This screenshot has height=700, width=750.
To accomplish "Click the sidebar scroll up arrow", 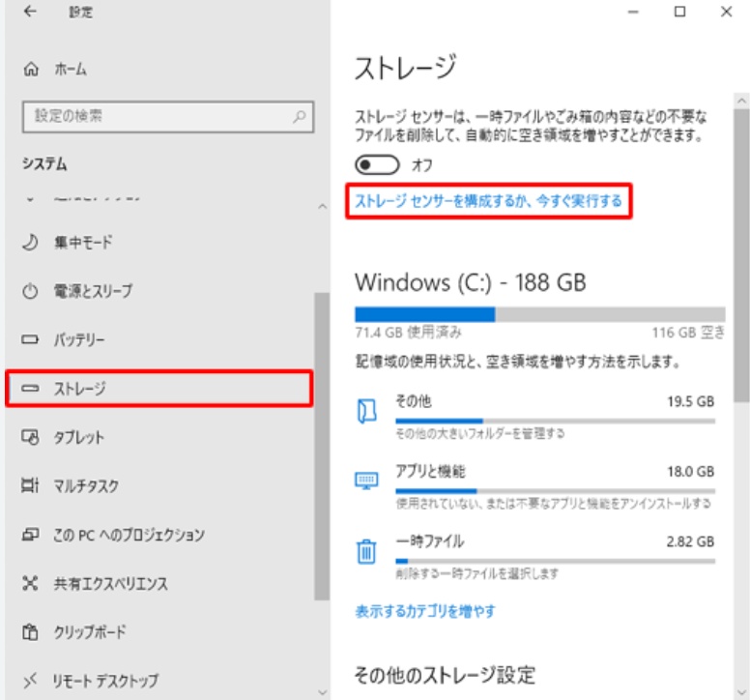I will [x=323, y=206].
